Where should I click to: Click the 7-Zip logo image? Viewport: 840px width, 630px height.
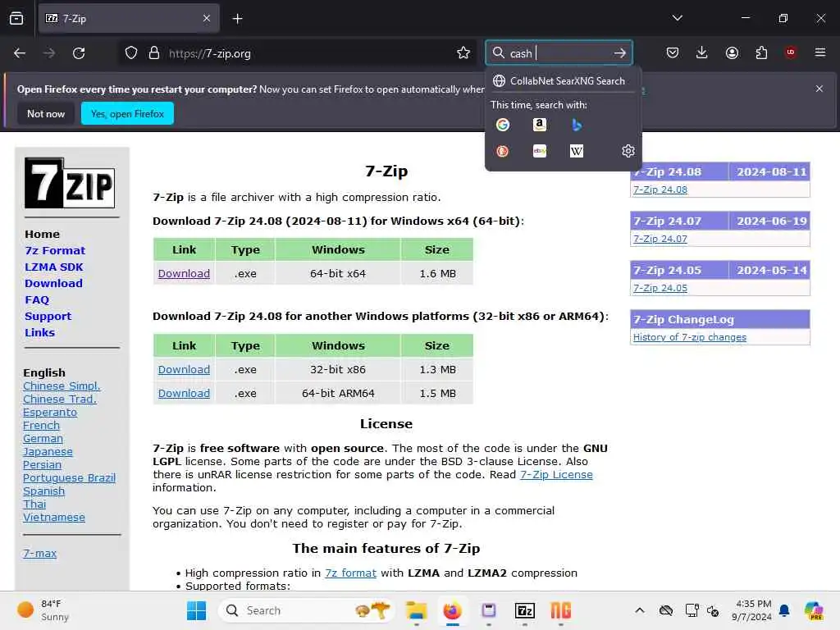click(70, 183)
